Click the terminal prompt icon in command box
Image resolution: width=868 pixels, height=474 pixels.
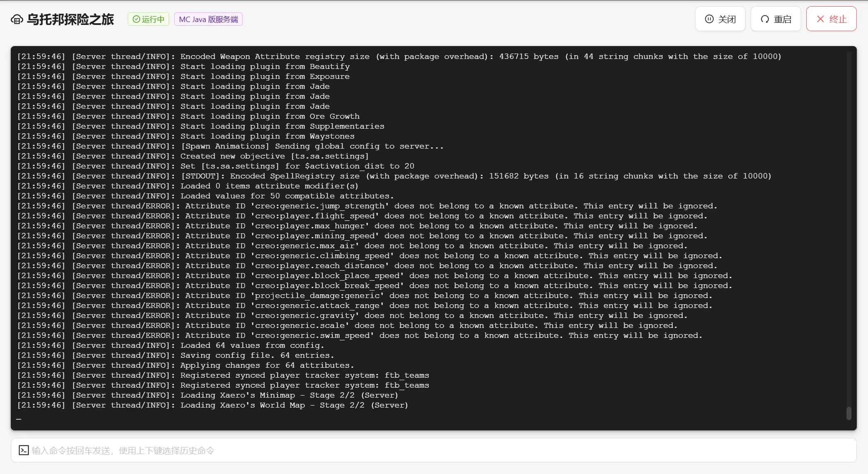[x=24, y=450]
